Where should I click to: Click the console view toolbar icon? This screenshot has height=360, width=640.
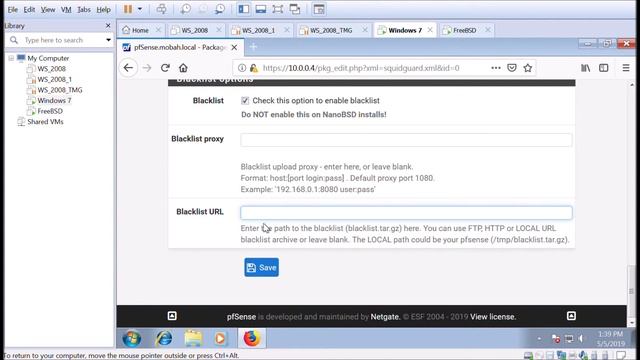coord(261,9)
